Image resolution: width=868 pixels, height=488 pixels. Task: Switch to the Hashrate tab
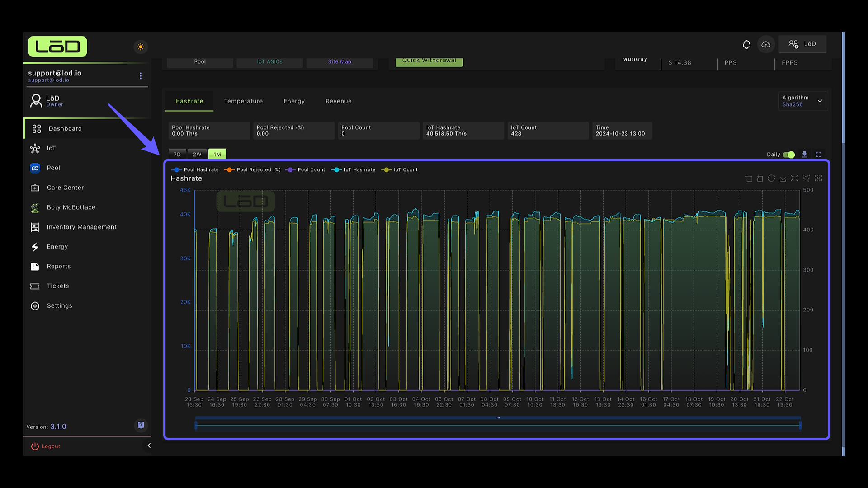pos(189,101)
